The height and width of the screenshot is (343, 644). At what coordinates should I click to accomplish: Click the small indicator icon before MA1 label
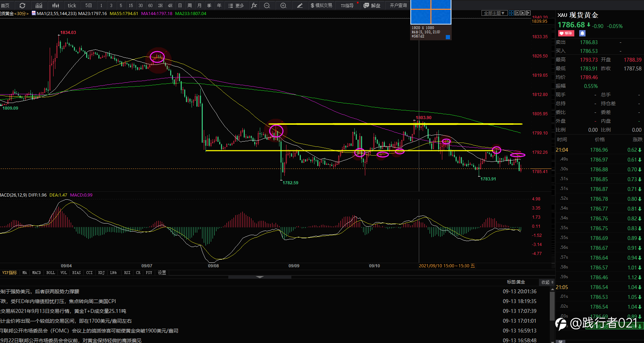click(x=34, y=13)
